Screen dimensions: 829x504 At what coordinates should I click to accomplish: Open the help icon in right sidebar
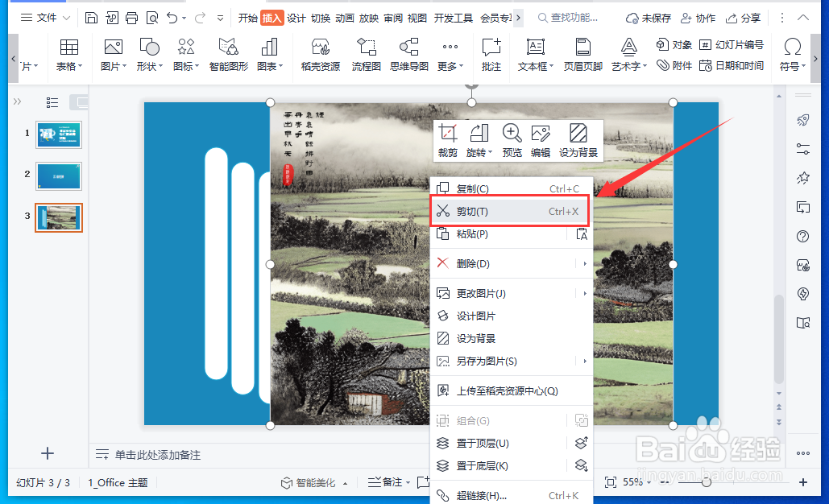802,236
